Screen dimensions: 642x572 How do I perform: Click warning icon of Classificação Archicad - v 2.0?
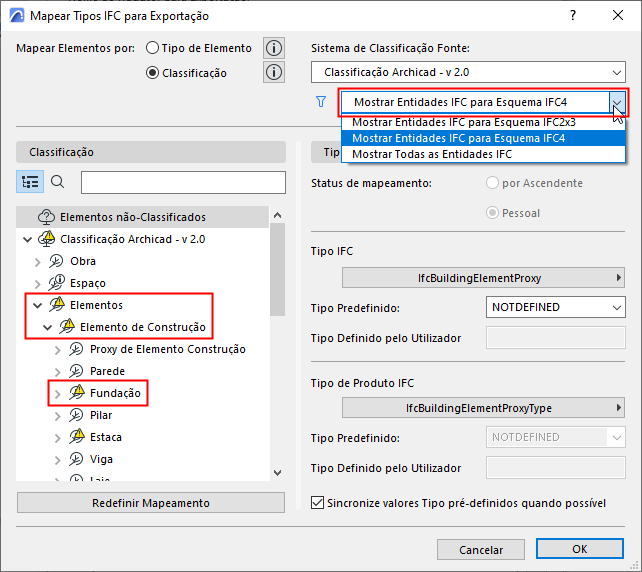pyautogui.click(x=47, y=239)
